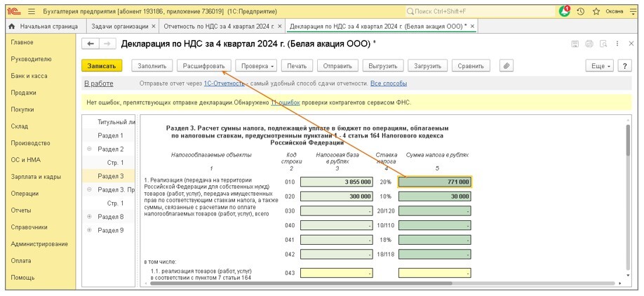Open notifications bell with red badge
Viewport: 644px width, 296px height.
[565, 11]
